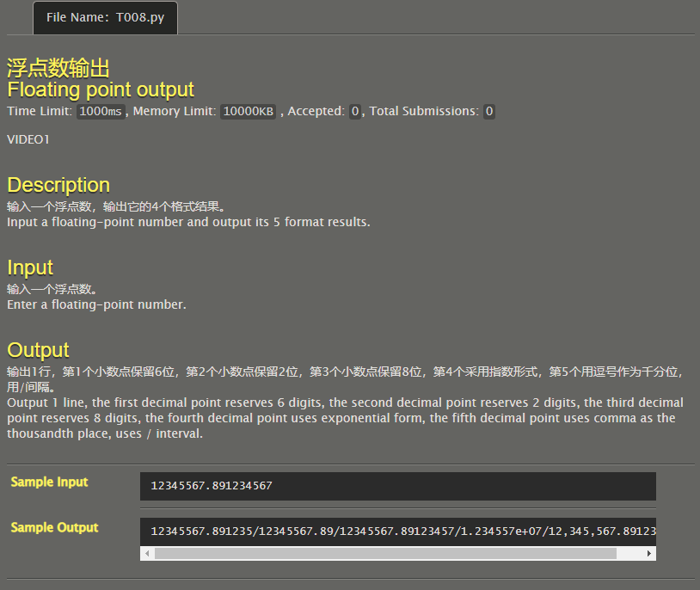Click the scrollbar right arrow under Sample Output
The image size is (700, 590).
click(651, 553)
